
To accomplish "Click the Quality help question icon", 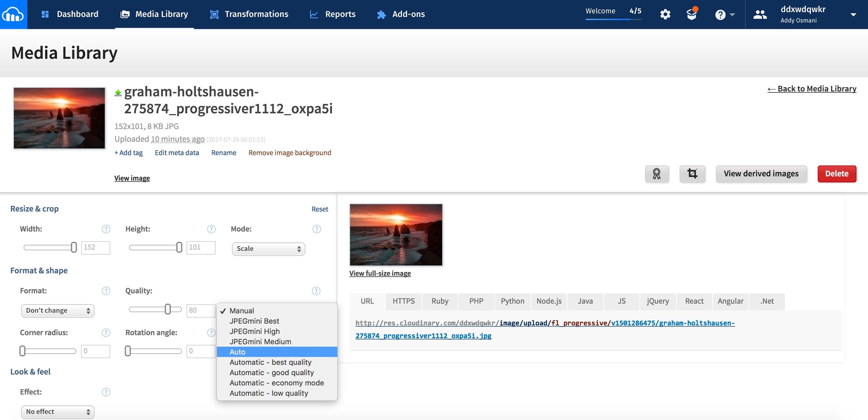I will (x=316, y=291).
